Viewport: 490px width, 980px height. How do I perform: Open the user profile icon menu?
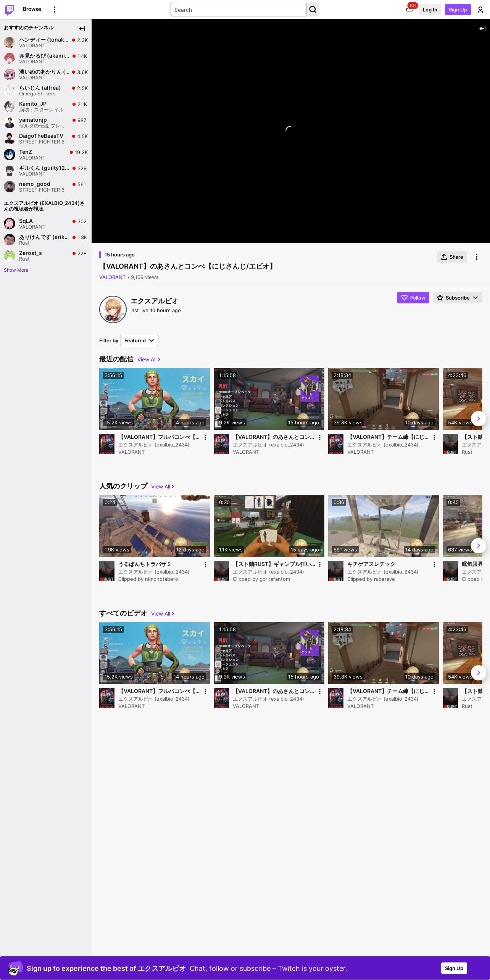480,10
